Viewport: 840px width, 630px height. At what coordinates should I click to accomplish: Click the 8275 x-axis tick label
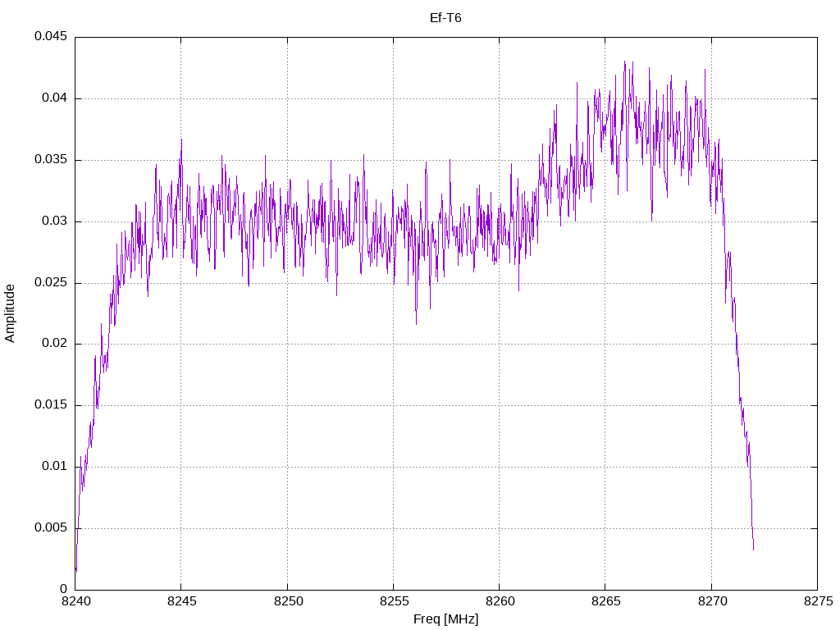pyautogui.click(x=819, y=601)
